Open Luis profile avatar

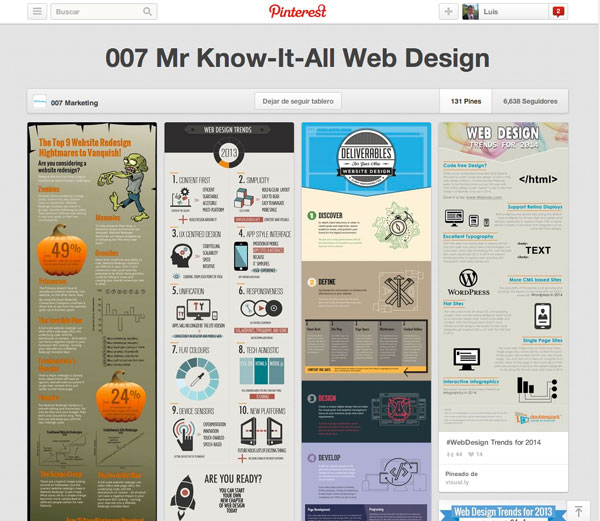click(470, 11)
